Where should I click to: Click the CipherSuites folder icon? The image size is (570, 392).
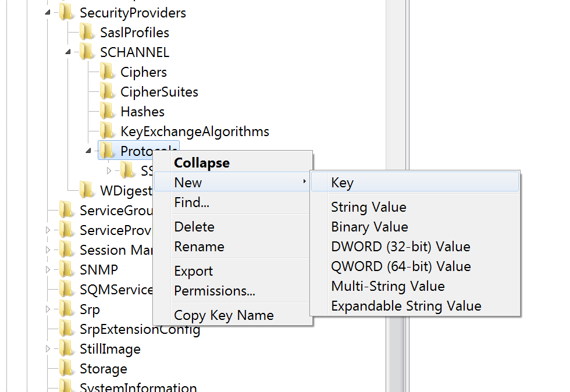[x=107, y=92]
